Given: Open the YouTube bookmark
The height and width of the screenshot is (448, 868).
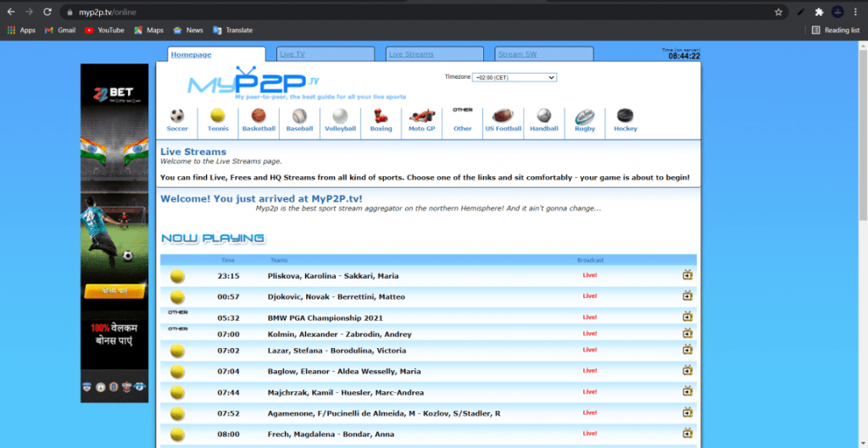Looking at the screenshot, I should [x=104, y=30].
